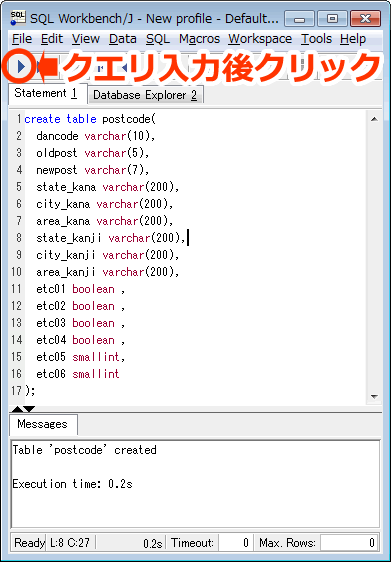Click the 'etc06 smallint' line
391x562 pixels.
[x=78, y=374]
